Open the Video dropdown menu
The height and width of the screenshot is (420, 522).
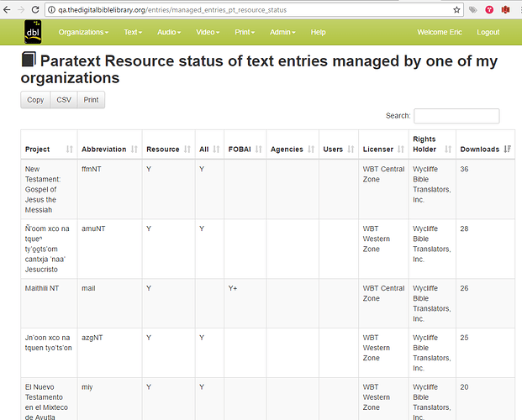(x=208, y=32)
